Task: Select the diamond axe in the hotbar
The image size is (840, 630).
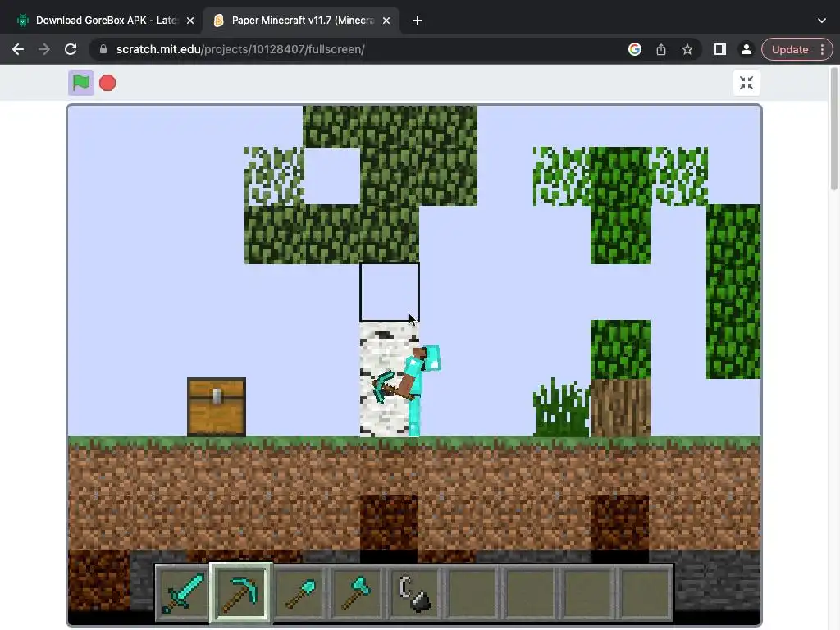Action: pos(358,593)
